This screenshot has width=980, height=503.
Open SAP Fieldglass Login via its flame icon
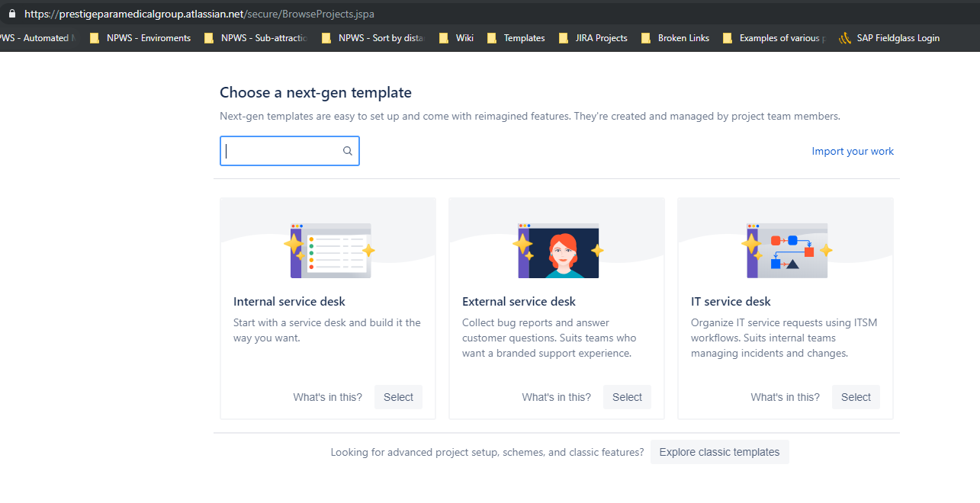pos(843,37)
